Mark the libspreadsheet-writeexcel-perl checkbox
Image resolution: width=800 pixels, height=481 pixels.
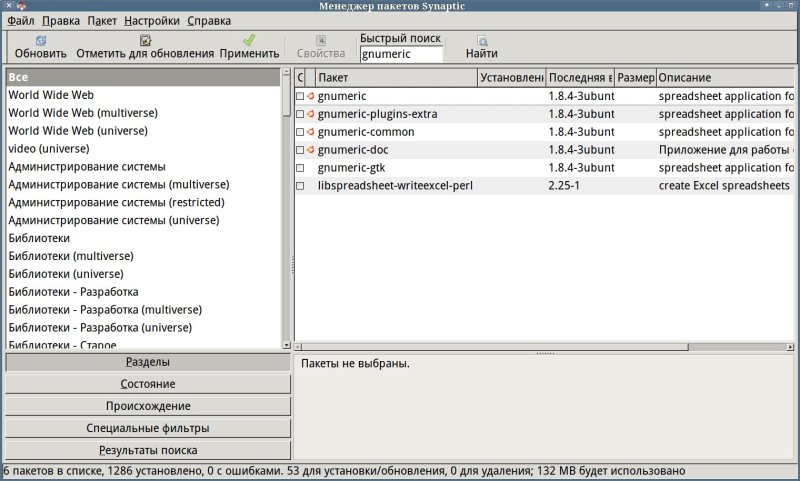300,186
